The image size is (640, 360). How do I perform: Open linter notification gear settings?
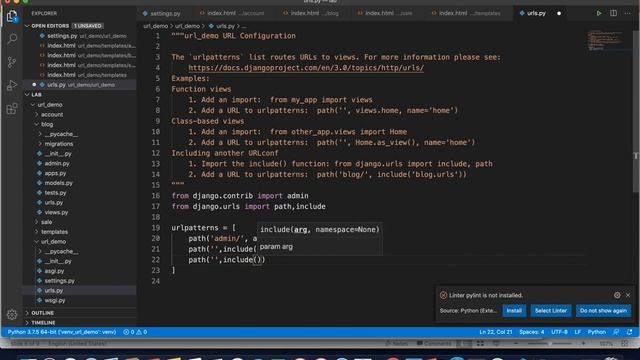tap(617, 295)
